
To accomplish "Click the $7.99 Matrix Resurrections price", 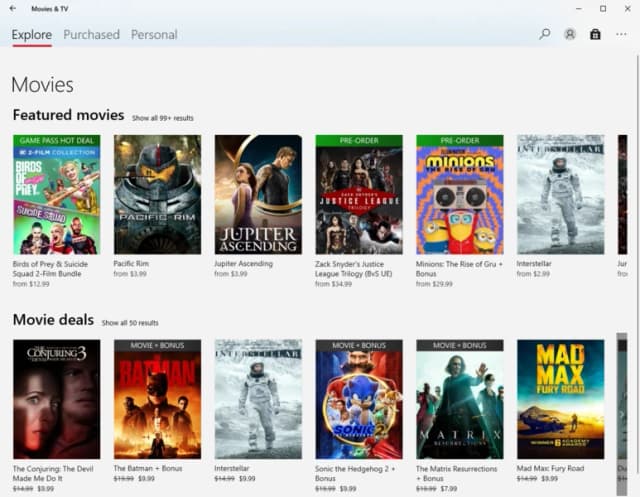I will pyautogui.click(x=448, y=488).
